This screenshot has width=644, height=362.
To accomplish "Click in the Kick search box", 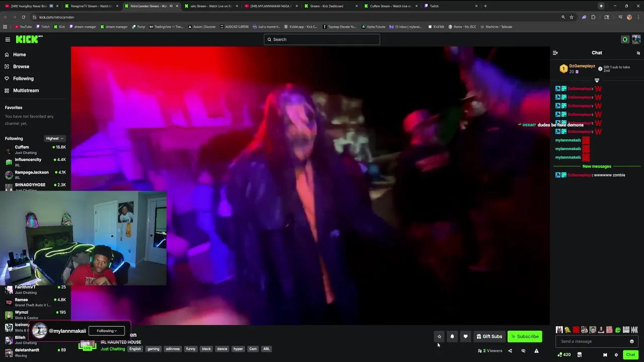I will [x=322, y=39].
